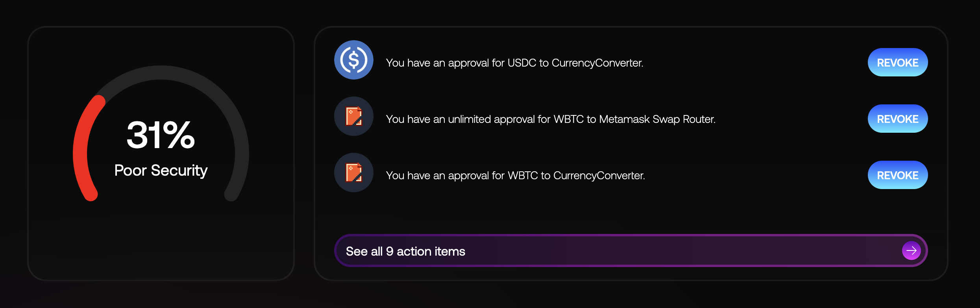The width and height of the screenshot is (980, 308).
Task: Click the empty area below the security gauge
Action: (161, 240)
